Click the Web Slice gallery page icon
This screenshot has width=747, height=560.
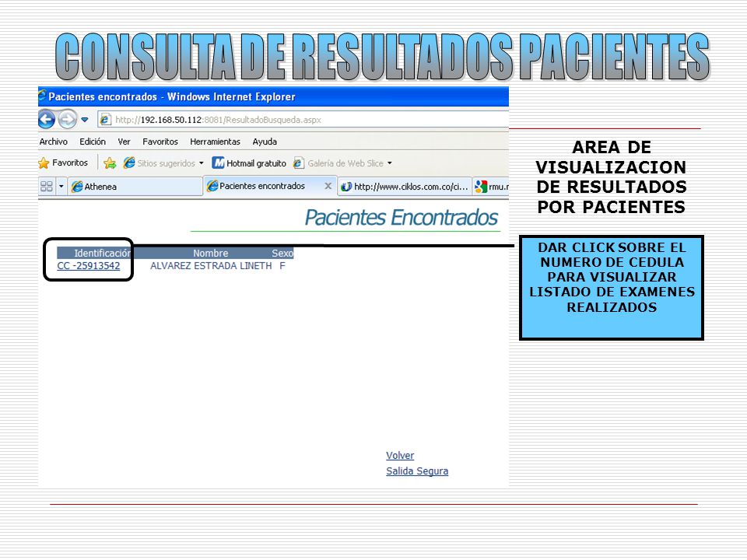(299, 163)
